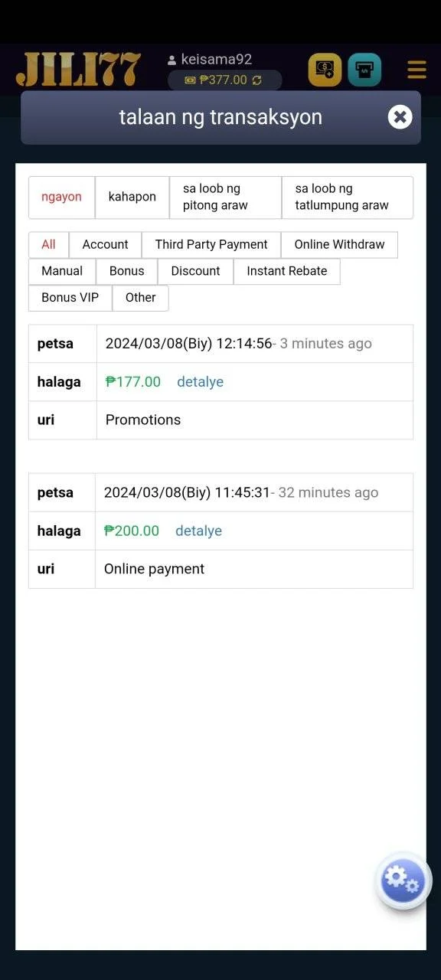Select the ngayon date filter
The width and height of the screenshot is (441, 980).
[x=61, y=198]
